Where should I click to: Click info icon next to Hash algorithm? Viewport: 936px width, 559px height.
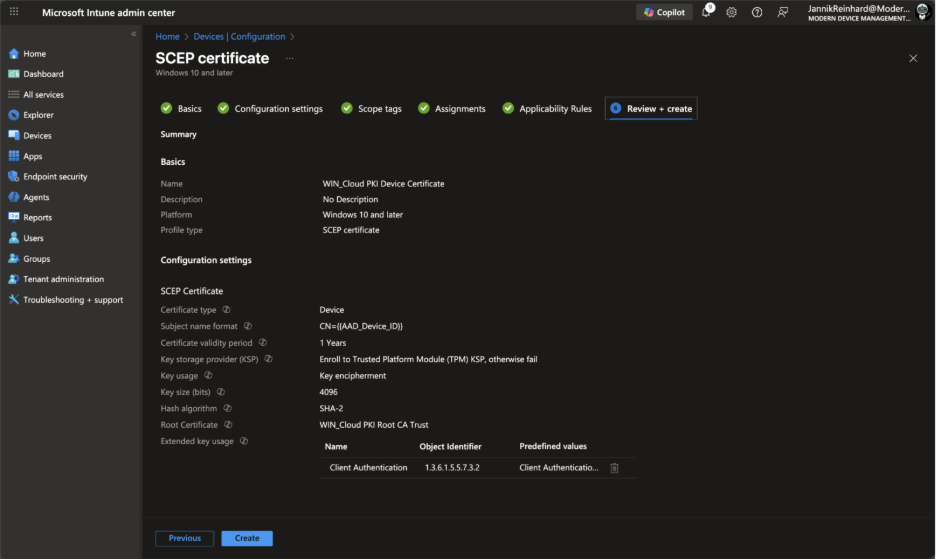tap(228, 408)
